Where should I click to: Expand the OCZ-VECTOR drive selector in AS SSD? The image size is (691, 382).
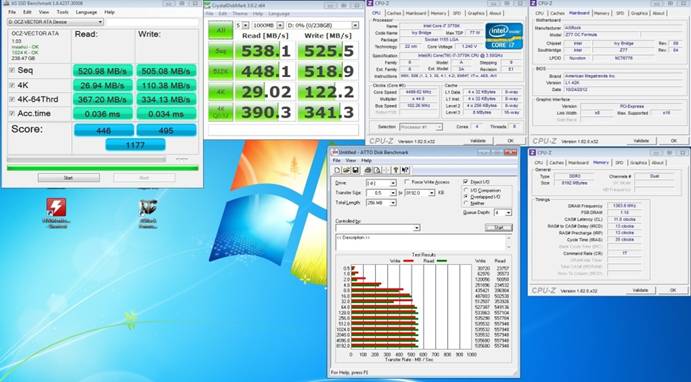coord(56,22)
